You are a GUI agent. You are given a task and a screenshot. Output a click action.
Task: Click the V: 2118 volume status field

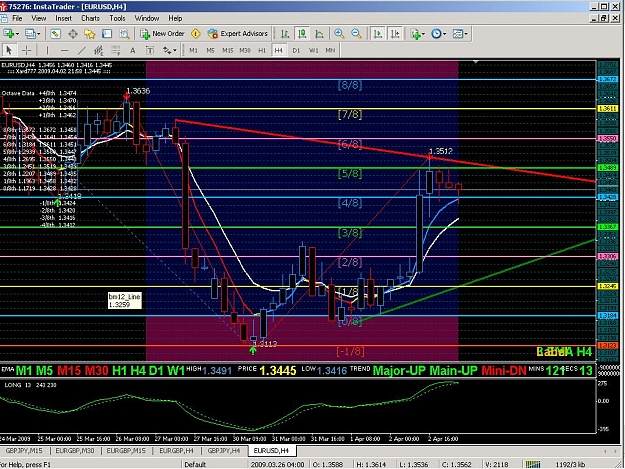coord(497,465)
